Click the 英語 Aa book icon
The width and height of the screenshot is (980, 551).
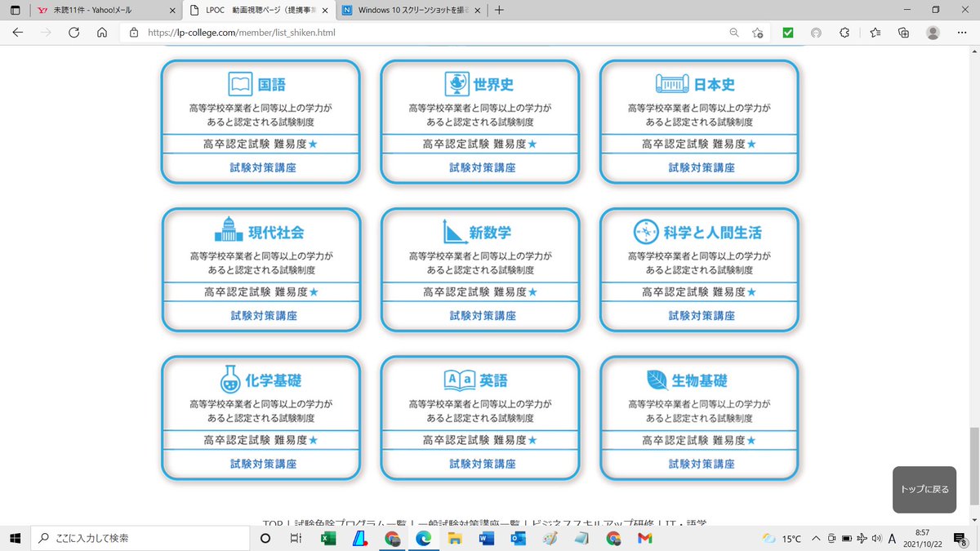tap(459, 380)
